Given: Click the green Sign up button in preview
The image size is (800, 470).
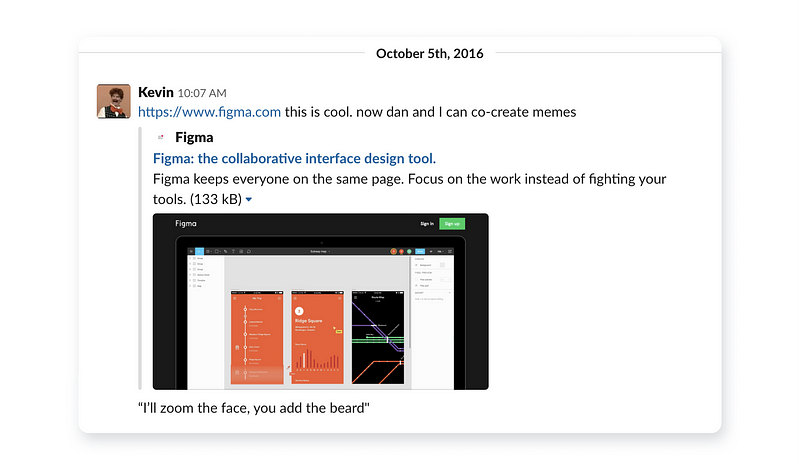Looking at the screenshot, I should click(x=452, y=224).
